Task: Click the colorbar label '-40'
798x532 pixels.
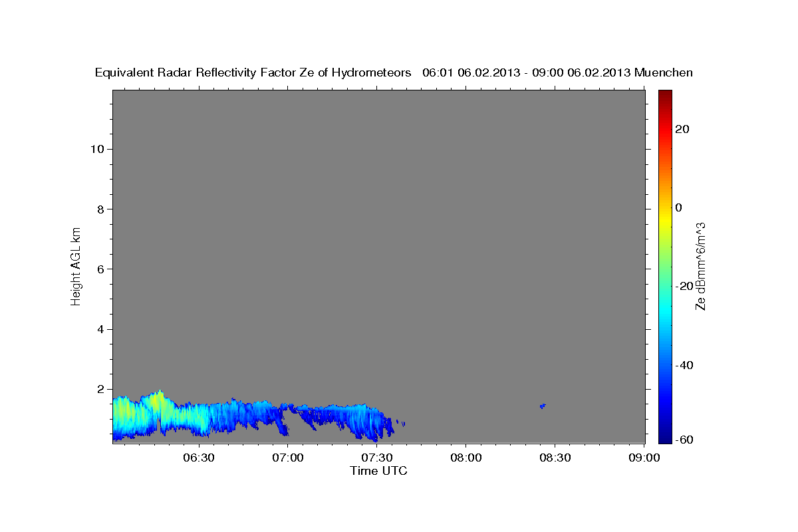Action: click(x=686, y=365)
